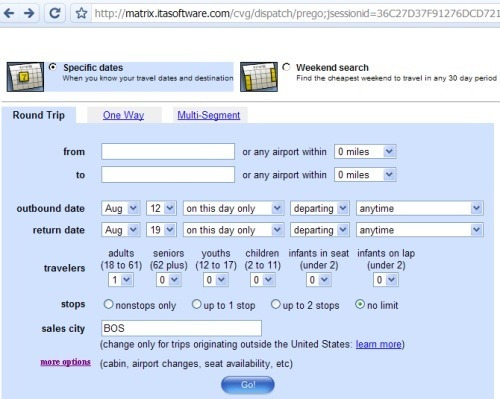Open the outbound month dropdown
500x399 pixels.
121,208
